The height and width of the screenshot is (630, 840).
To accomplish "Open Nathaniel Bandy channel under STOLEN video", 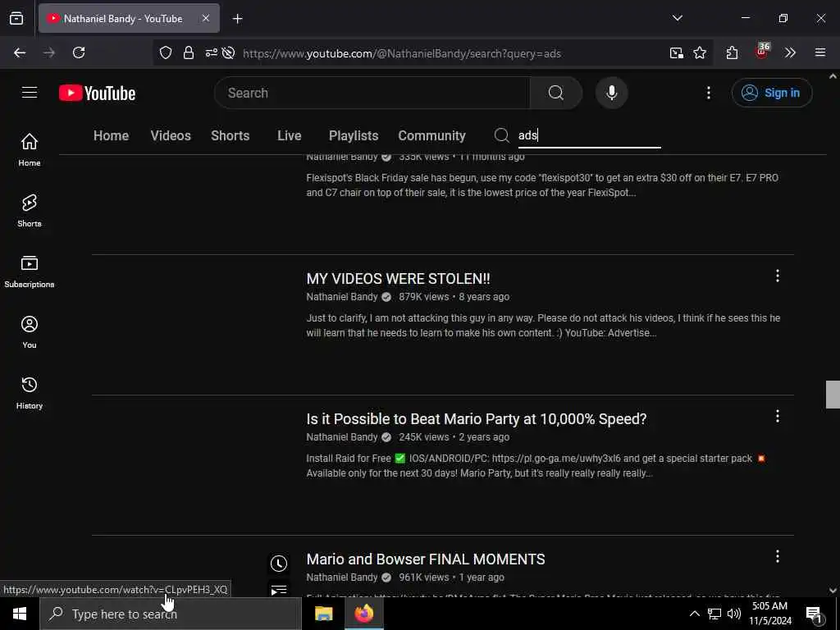I will pos(342,297).
